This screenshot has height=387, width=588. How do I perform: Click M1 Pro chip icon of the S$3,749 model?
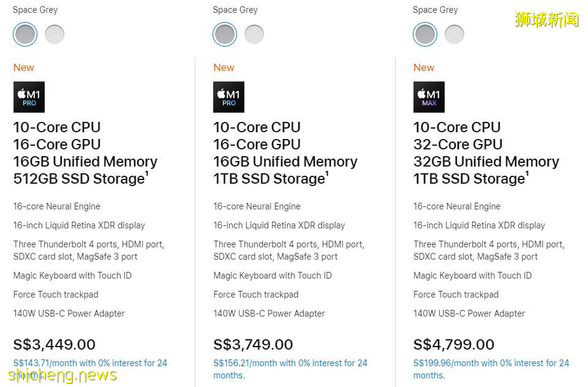click(228, 97)
